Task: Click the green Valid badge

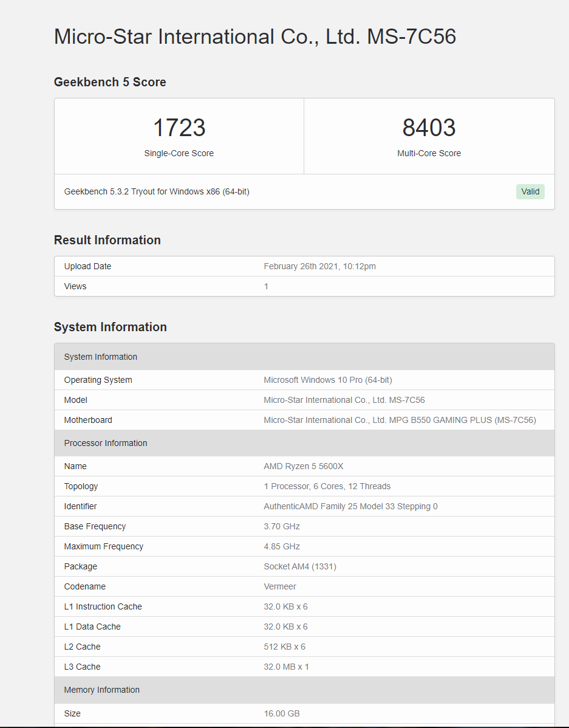Action: [530, 192]
